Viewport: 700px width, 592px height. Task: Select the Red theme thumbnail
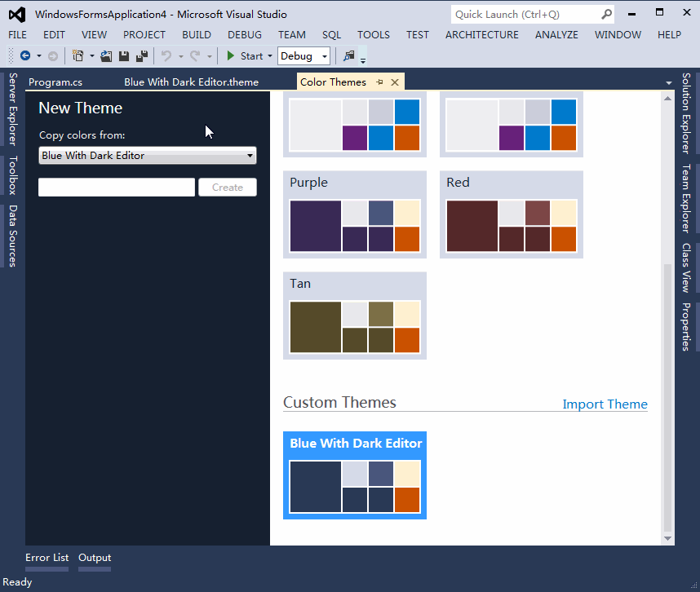[x=512, y=214]
